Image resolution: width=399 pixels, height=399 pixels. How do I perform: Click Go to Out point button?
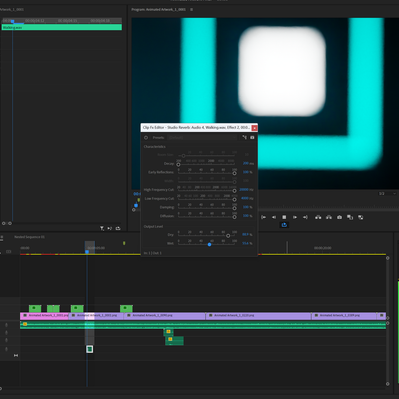[x=305, y=217]
